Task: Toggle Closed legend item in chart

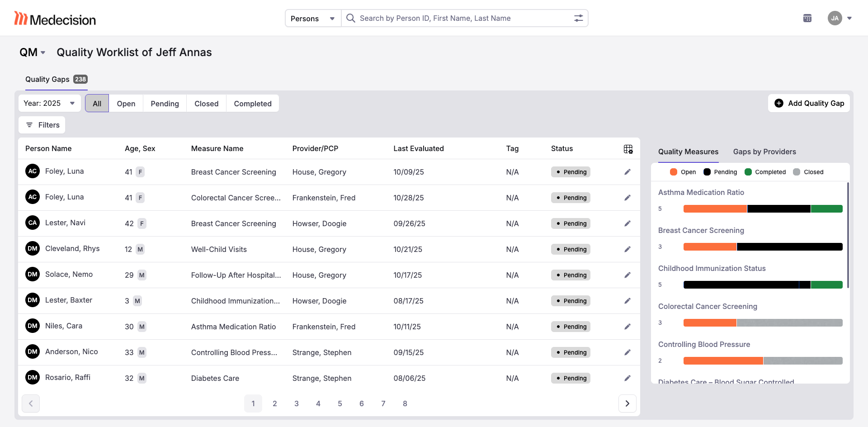Action: 808,172
